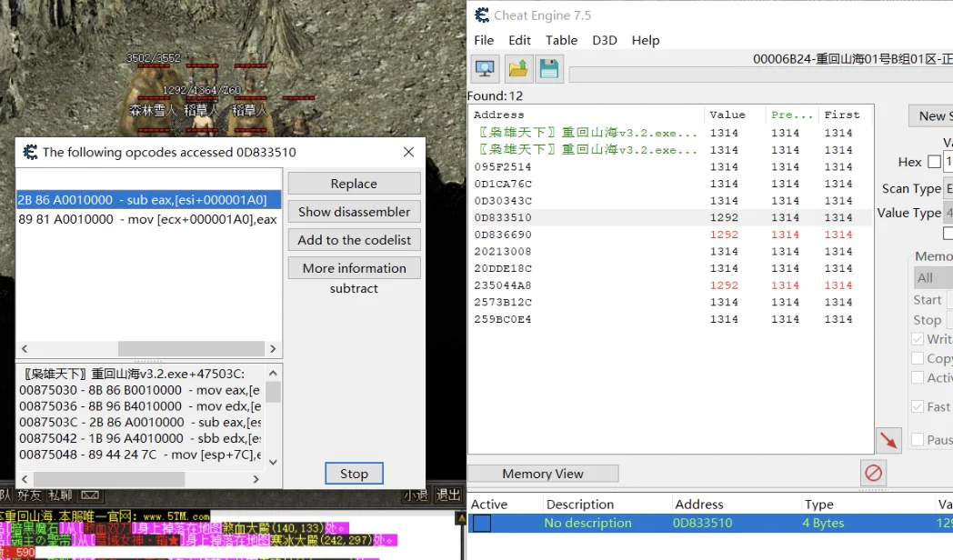This screenshot has height=560, width=953.
Task: Click the opcode list horizontal scrollbar thumb
Action: (191, 348)
